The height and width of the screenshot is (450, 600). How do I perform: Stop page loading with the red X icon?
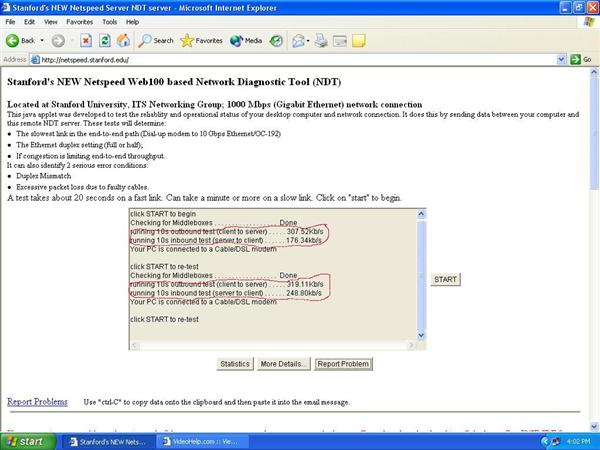[86, 41]
